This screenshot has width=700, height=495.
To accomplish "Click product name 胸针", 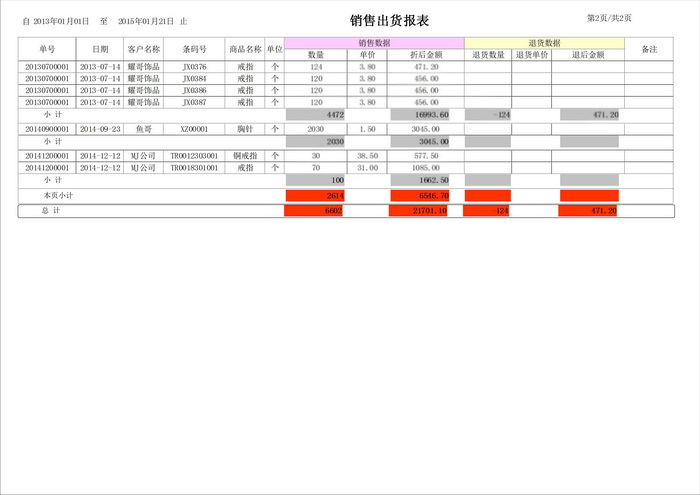I will (245, 129).
